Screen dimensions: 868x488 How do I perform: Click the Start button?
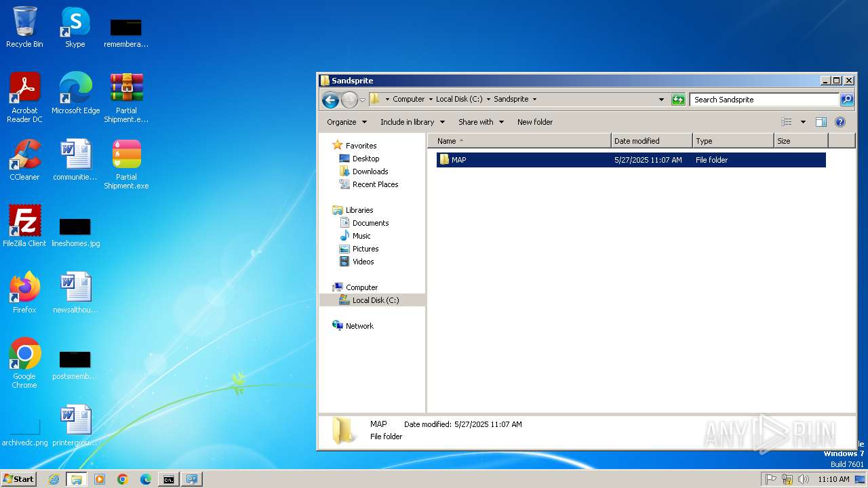[x=19, y=479]
